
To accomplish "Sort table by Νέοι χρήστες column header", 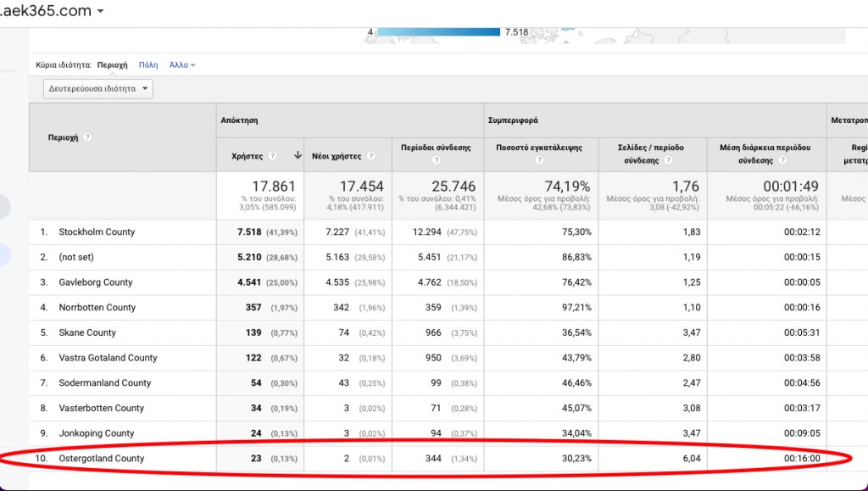I will 337,156.
